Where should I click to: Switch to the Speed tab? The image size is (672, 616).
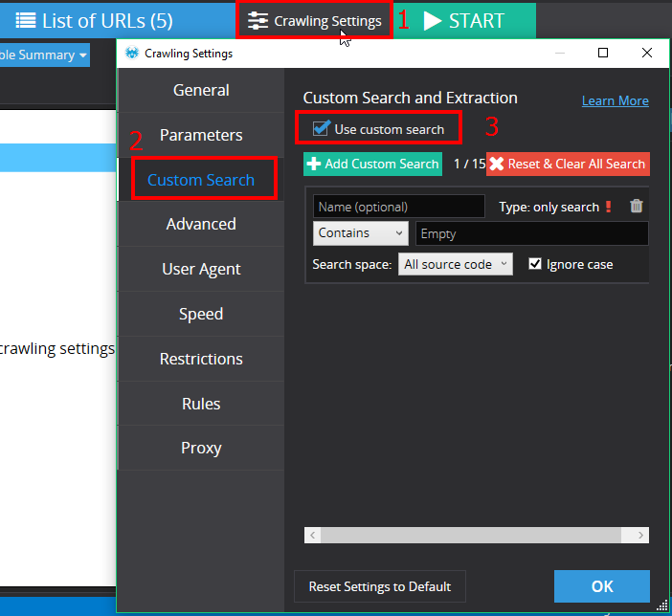point(201,314)
